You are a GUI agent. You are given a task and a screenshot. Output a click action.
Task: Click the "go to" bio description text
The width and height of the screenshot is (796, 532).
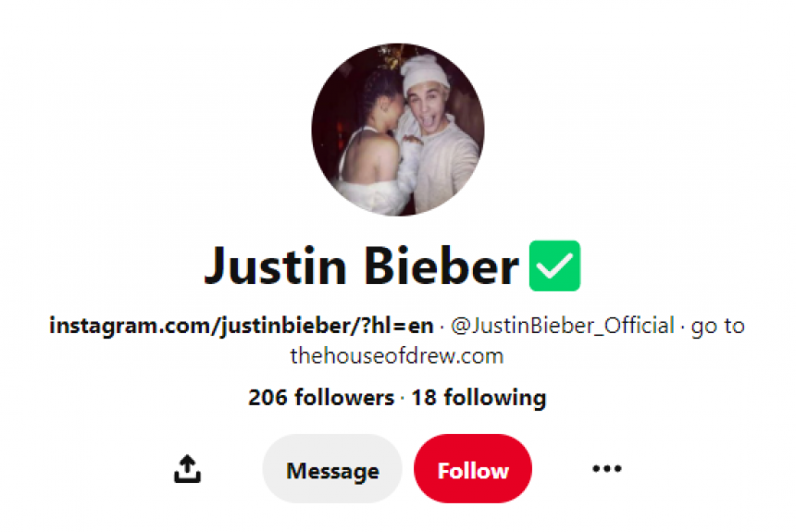click(718, 327)
